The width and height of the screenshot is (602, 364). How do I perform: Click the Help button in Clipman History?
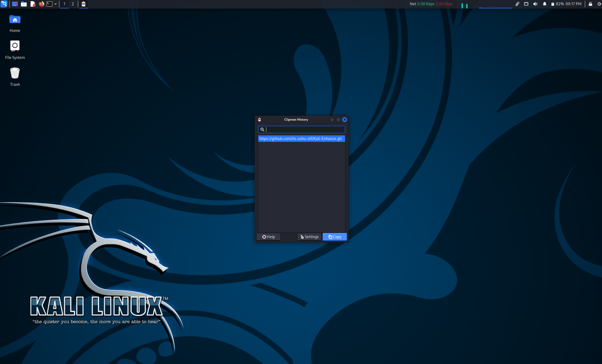tap(268, 237)
